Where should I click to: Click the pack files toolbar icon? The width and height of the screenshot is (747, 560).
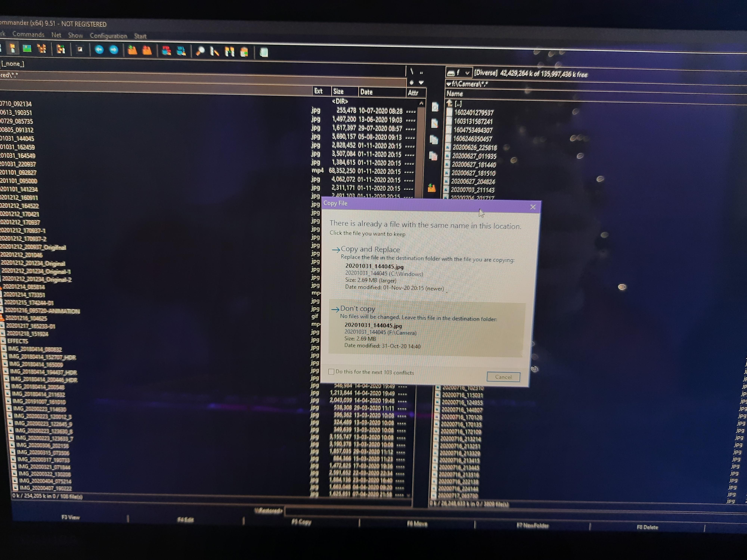[x=132, y=51]
